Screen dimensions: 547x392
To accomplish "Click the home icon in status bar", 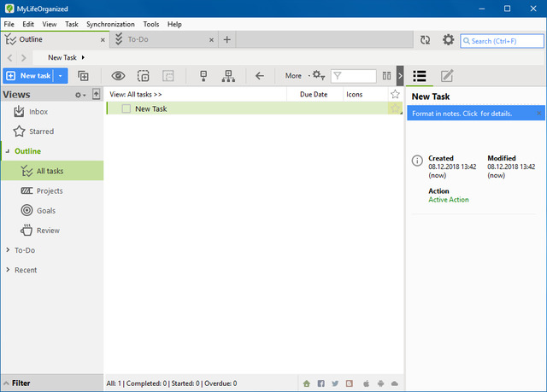I will click(307, 383).
